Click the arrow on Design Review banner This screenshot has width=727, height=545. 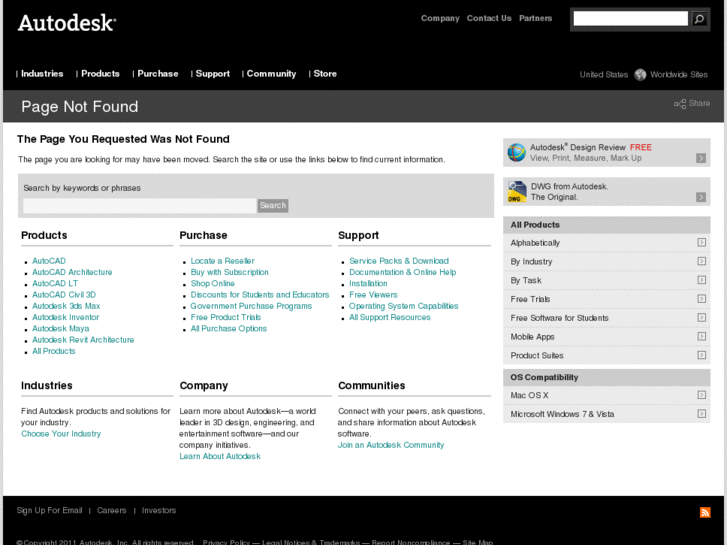[701, 158]
